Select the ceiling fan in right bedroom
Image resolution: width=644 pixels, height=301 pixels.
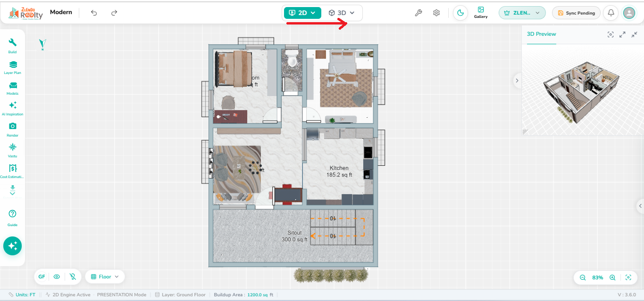[338, 75]
